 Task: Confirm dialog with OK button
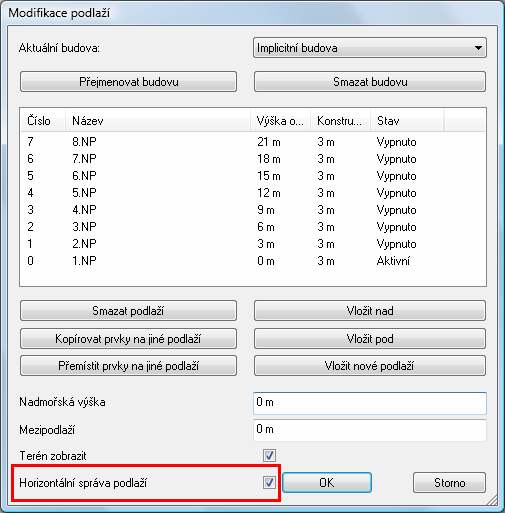click(x=327, y=482)
